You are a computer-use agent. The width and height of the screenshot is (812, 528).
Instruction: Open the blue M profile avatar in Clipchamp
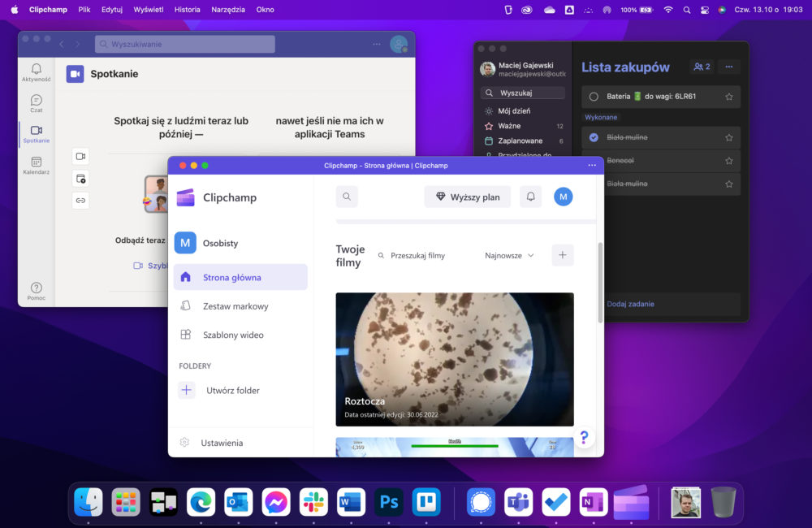tap(563, 197)
